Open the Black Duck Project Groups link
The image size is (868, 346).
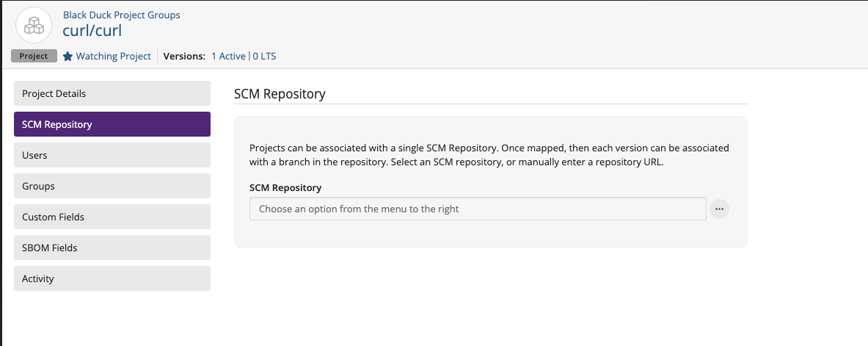121,15
